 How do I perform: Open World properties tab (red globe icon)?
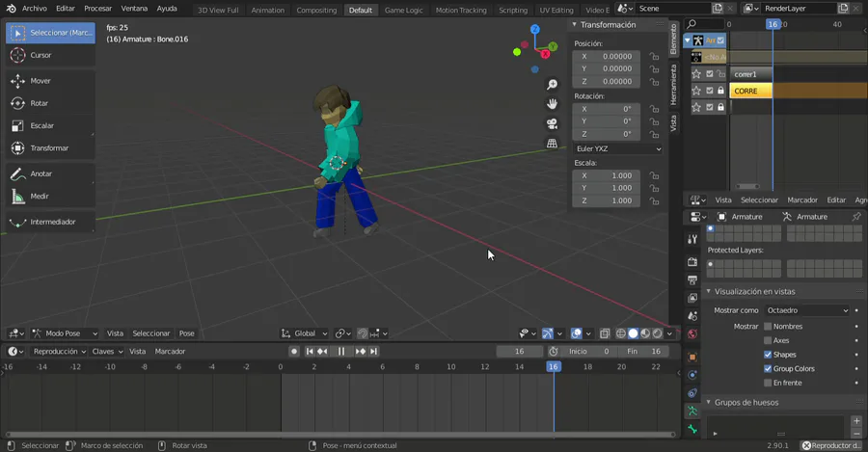point(692,334)
